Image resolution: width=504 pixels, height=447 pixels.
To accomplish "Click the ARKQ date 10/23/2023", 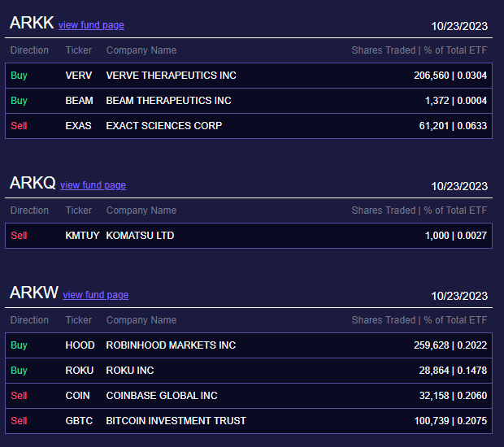I will pos(459,186).
